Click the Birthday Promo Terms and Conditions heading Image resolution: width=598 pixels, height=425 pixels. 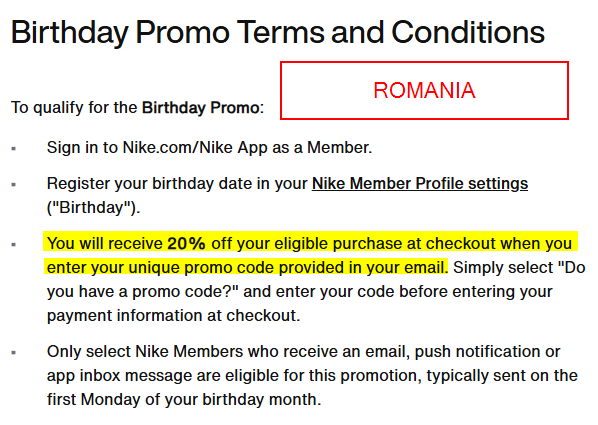pyautogui.click(x=278, y=32)
